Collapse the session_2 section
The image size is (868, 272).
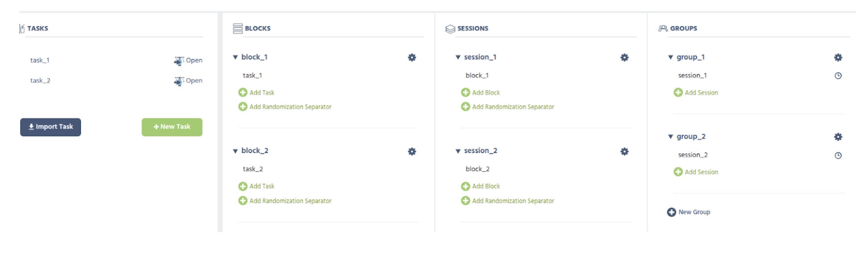457,151
